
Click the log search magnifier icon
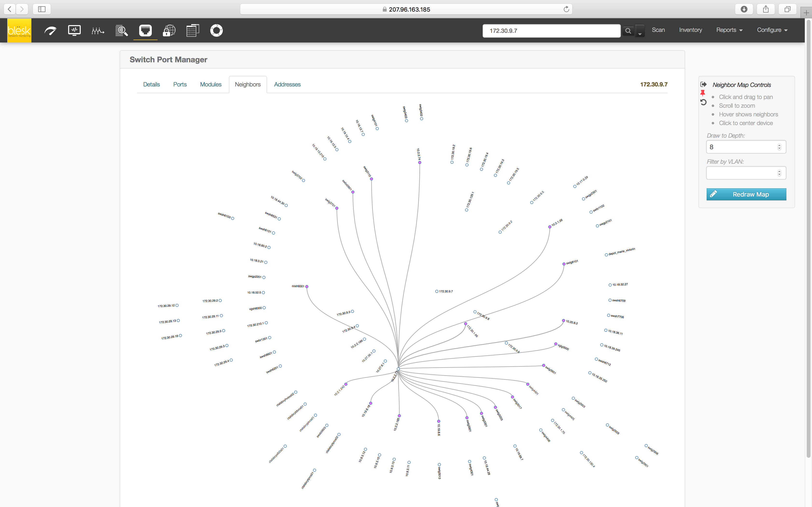(x=122, y=30)
